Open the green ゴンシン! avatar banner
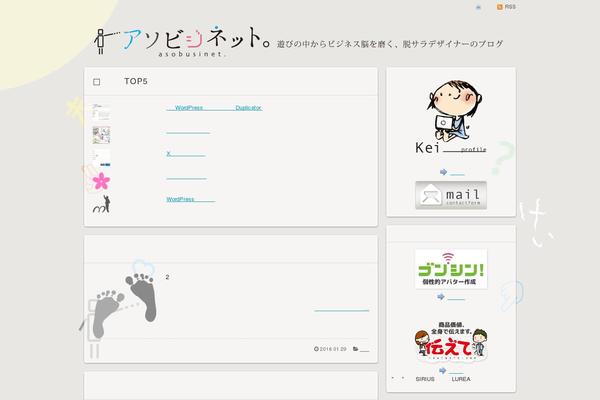 coord(451,269)
